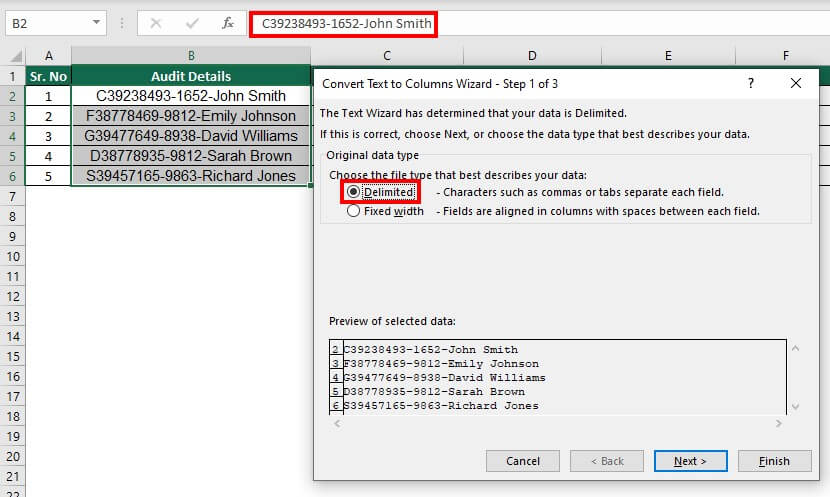Select row 10 header
The height and width of the screenshot is (497, 830).
(12, 257)
